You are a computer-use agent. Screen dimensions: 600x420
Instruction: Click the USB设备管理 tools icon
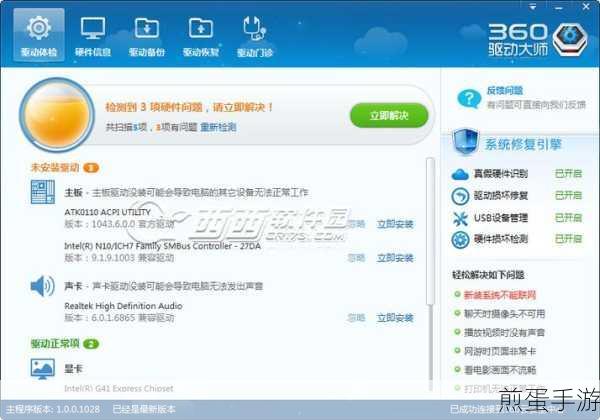[x=460, y=218]
